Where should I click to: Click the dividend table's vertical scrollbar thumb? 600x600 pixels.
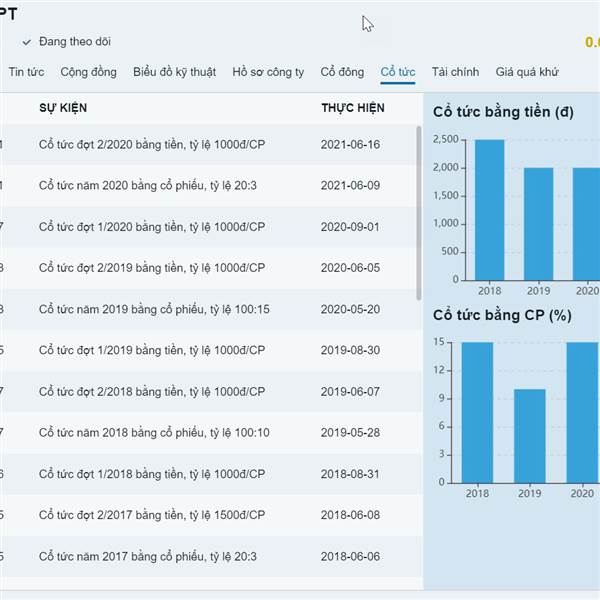[419, 213]
